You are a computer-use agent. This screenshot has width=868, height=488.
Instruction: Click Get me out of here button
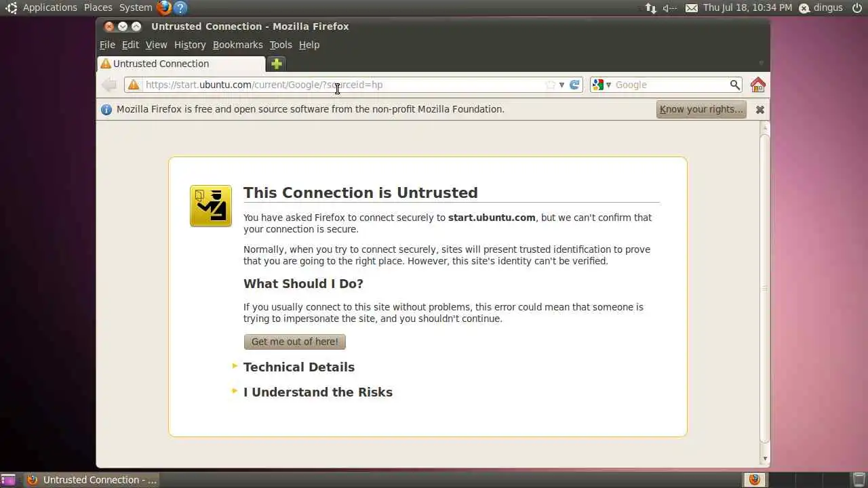point(295,342)
